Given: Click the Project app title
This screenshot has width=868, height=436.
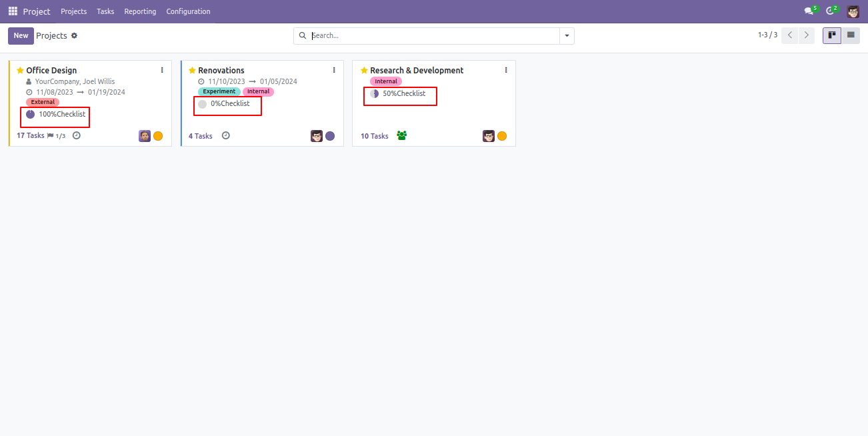Looking at the screenshot, I should [37, 11].
